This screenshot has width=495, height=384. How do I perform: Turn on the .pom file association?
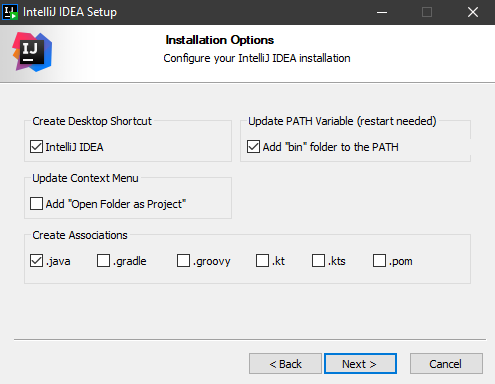[379, 261]
